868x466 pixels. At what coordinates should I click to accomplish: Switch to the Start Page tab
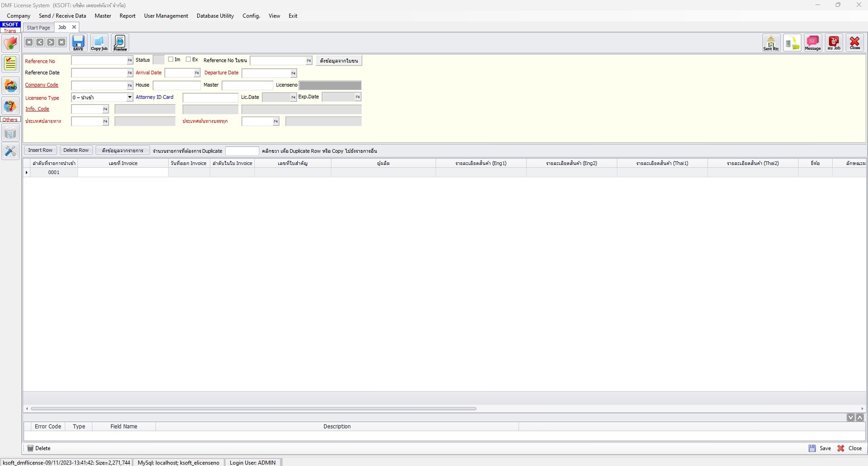pyautogui.click(x=38, y=28)
